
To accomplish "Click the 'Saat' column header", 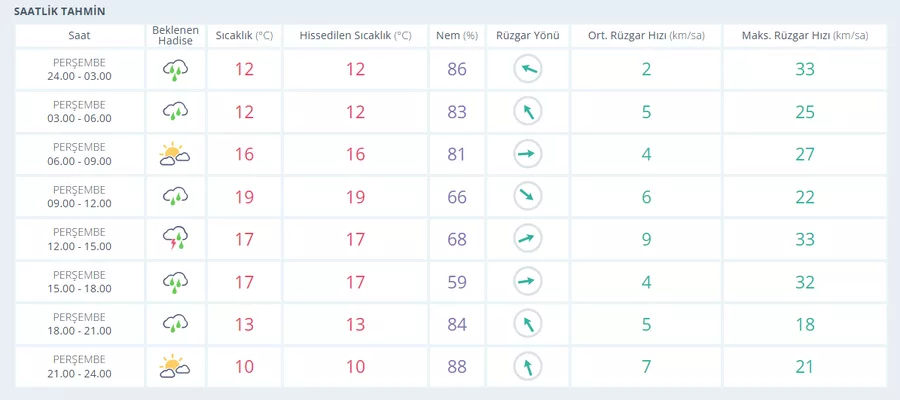I will pos(80,36).
